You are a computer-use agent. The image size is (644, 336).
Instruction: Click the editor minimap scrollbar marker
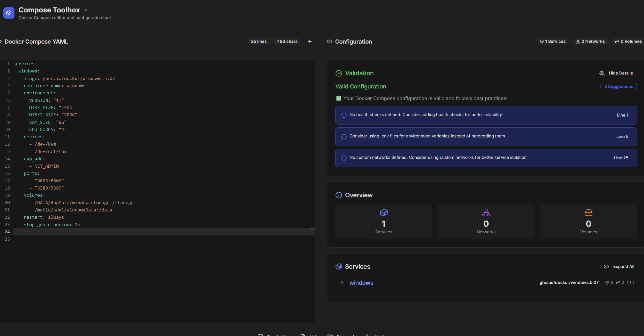312,228
